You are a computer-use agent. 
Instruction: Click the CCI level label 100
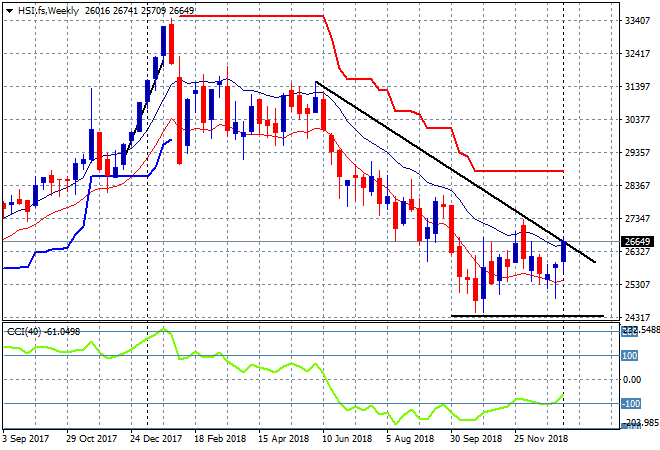click(630, 356)
